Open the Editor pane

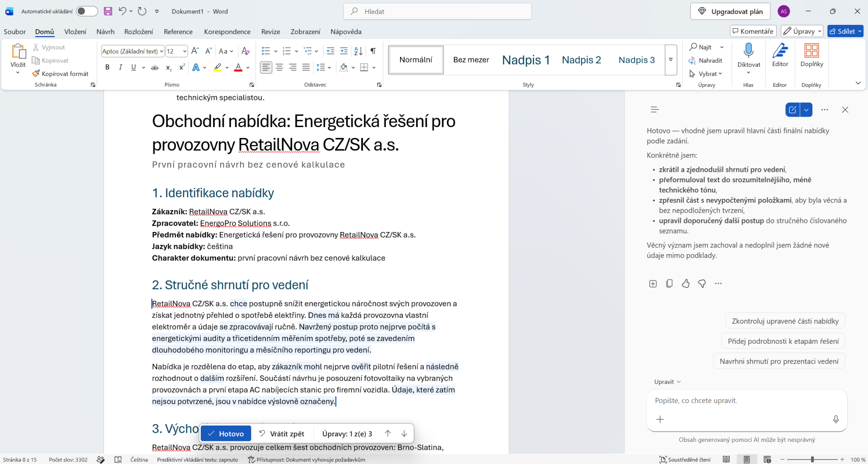[780, 56]
